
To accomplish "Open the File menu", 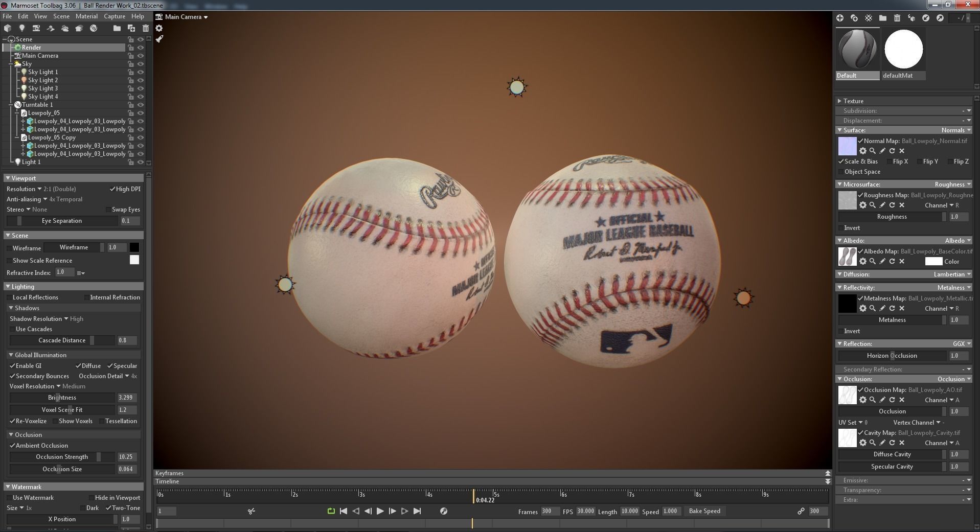I will 7,16.
